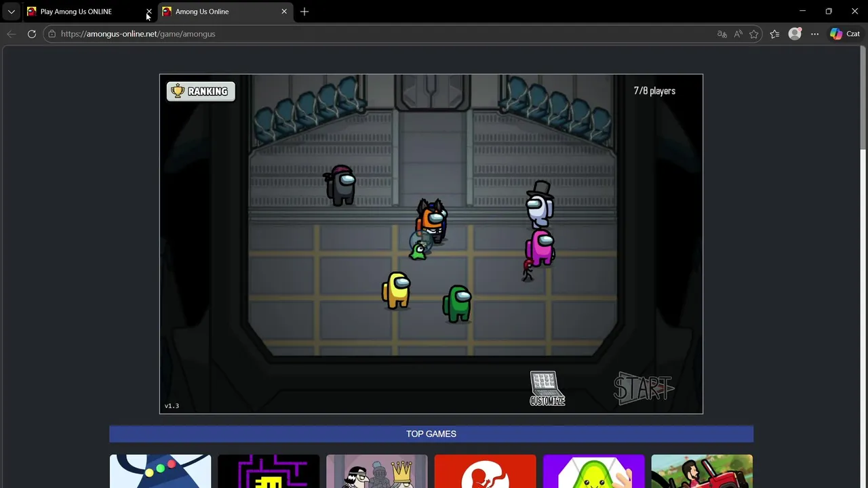
Task: Reload the page with refresh icon
Action: tap(32, 34)
